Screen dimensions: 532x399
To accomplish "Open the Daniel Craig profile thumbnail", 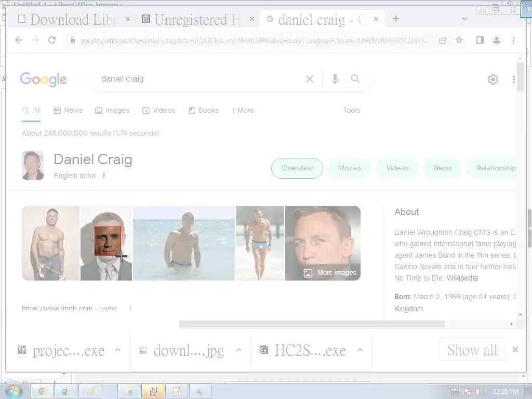I will coord(33,165).
